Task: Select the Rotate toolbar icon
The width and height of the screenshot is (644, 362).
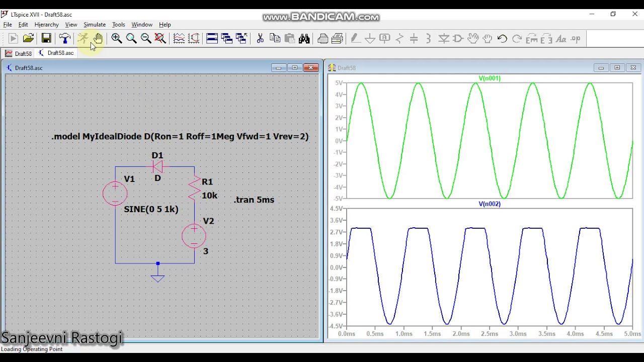Action: 532,38
